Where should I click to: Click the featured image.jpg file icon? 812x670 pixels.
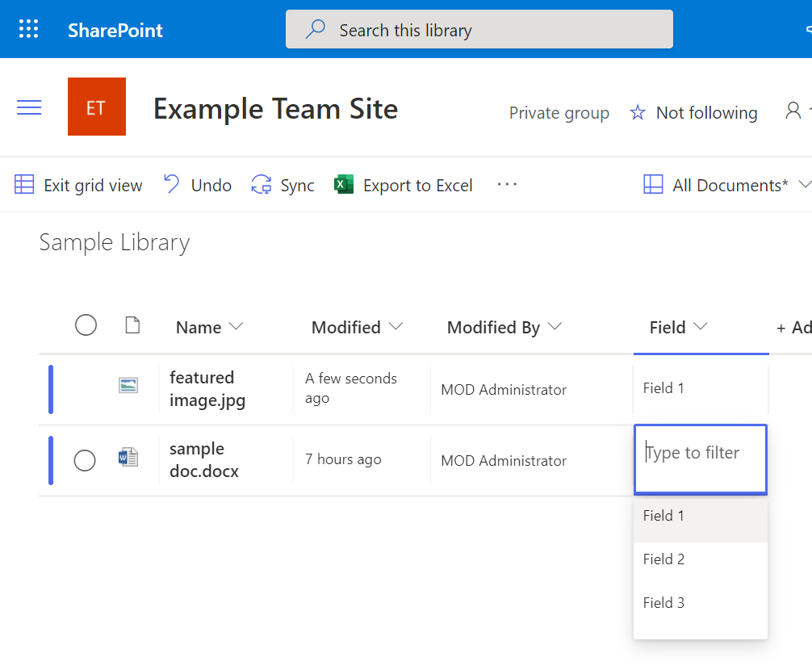click(128, 385)
